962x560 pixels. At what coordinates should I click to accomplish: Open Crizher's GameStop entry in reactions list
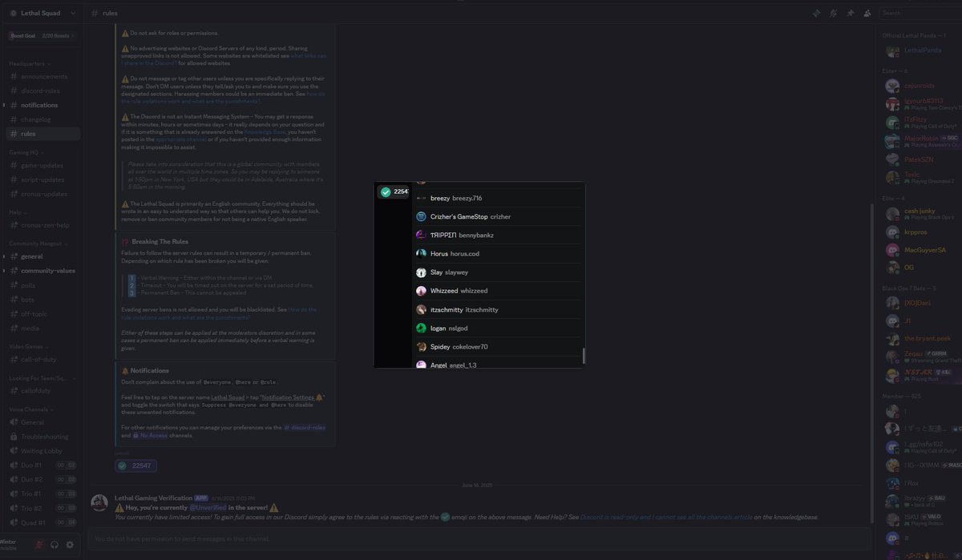[x=498, y=216]
